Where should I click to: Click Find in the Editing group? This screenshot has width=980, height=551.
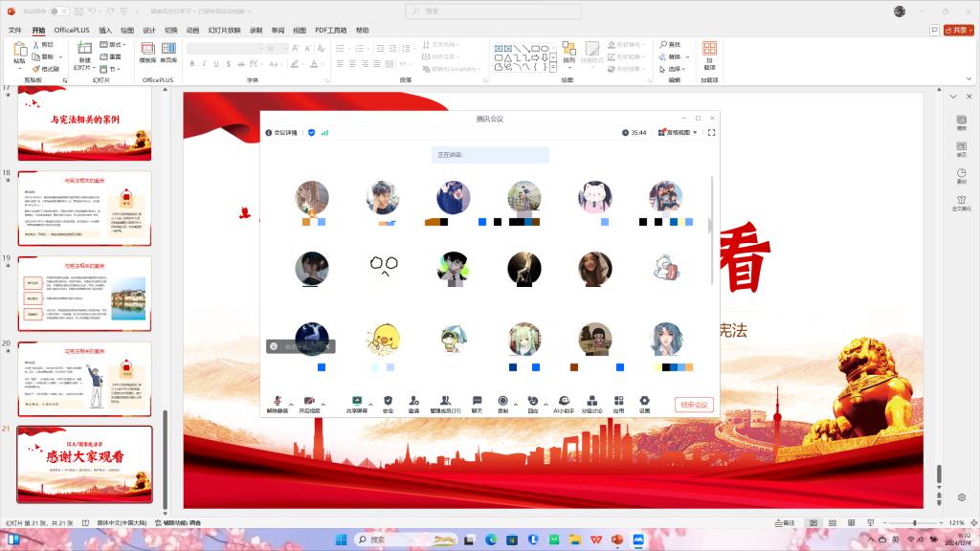[670, 45]
